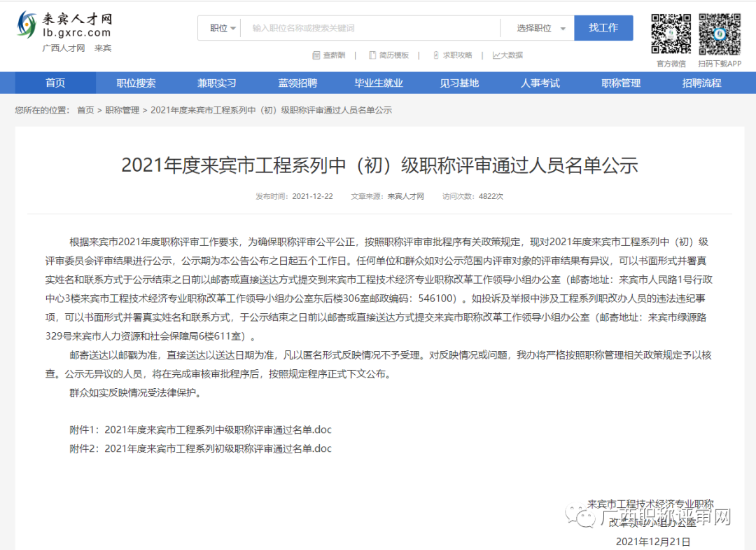Image resolution: width=756 pixels, height=550 pixels.
Task: Click the 找工作 search button
Action: 603,28
